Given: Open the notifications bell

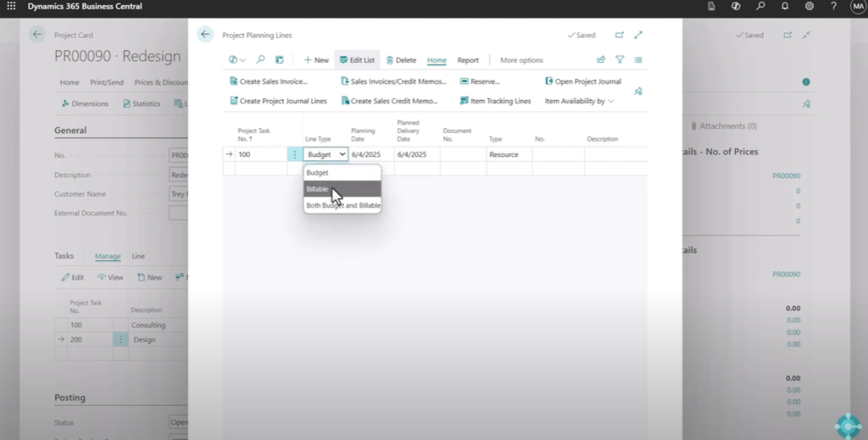Looking at the screenshot, I should point(785,6).
